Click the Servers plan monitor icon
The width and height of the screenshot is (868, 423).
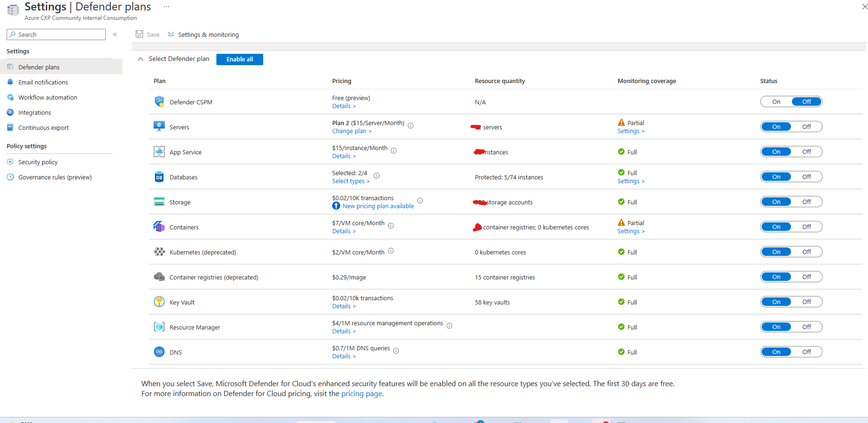click(x=159, y=127)
